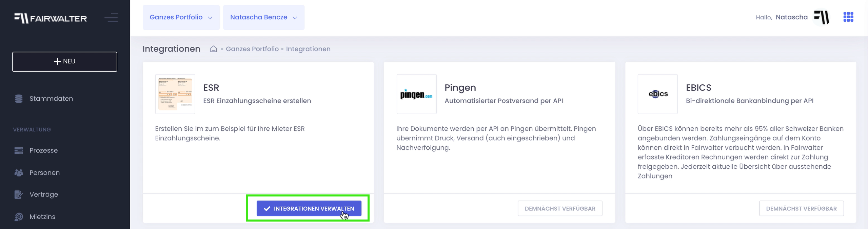The image size is (868, 229).
Task: Click the Integrationen verwalten button
Action: pos(309,208)
